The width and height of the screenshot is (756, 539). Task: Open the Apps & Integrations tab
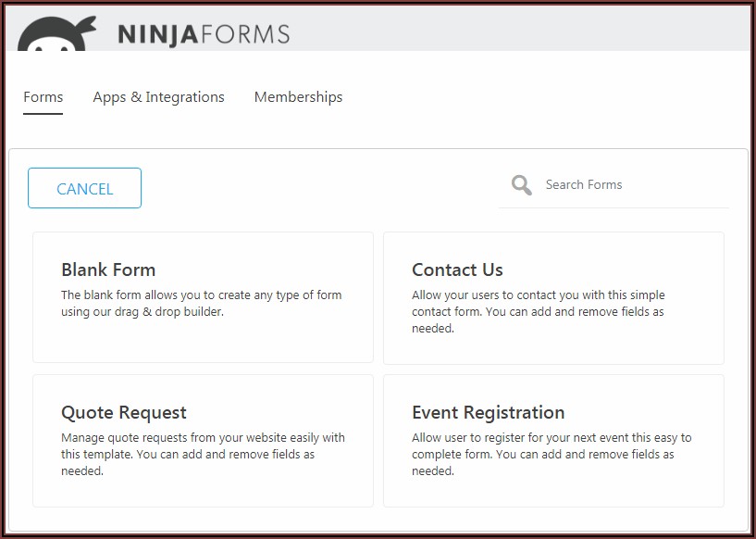[x=158, y=97]
